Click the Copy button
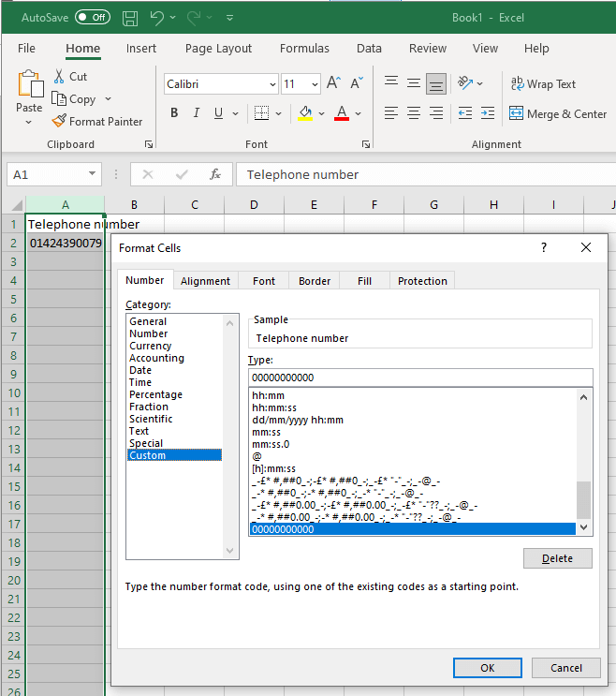Screen dimensions: 616x696 [74, 99]
